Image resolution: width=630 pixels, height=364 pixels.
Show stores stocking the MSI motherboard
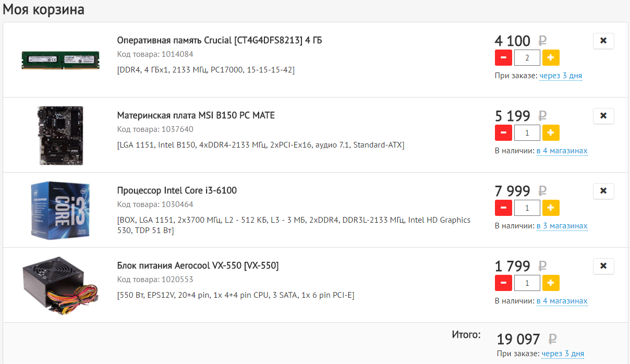point(562,151)
